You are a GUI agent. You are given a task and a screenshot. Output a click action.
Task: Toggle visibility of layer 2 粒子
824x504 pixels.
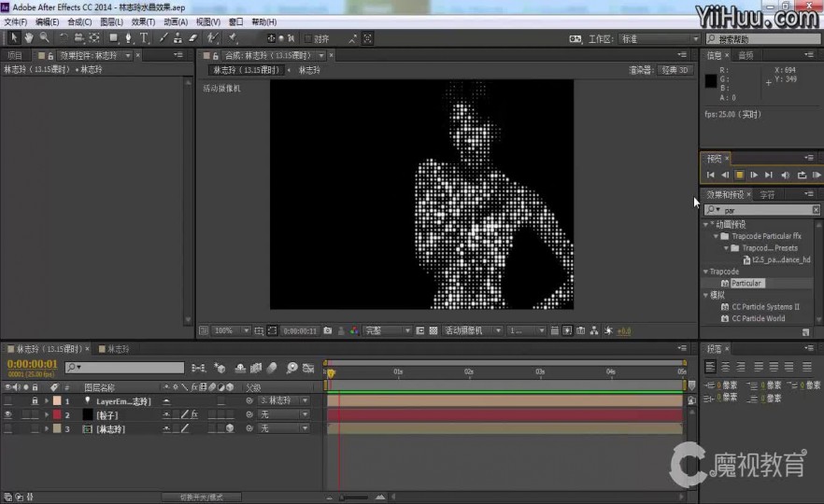coord(7,414)
